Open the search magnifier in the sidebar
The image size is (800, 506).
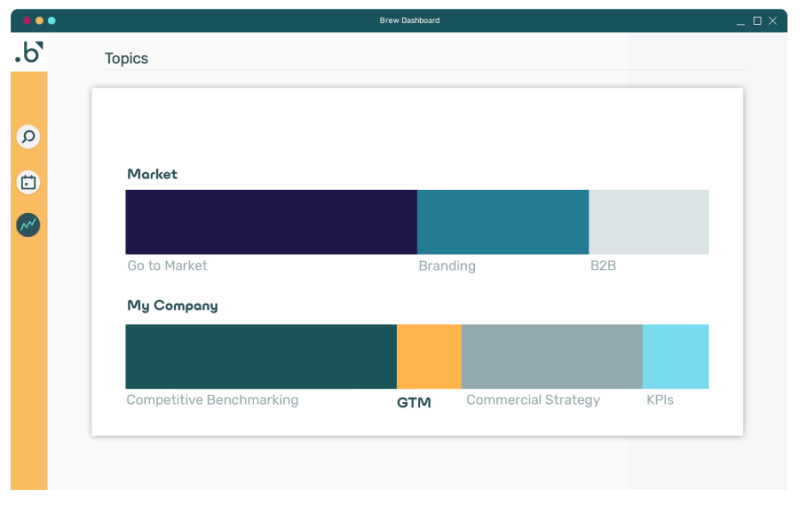click(28, 137)
